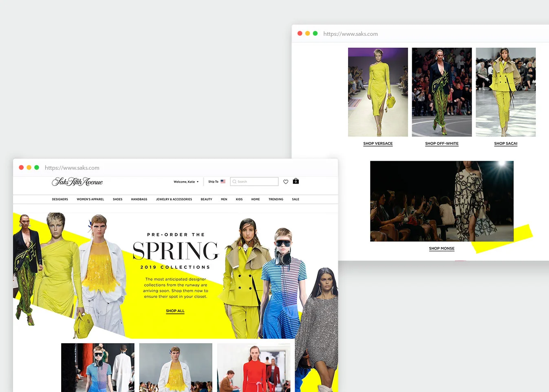Screen dimensions: 549x392
Task: Open Jewelry & Accessories menu
Action: click(174, 199)
